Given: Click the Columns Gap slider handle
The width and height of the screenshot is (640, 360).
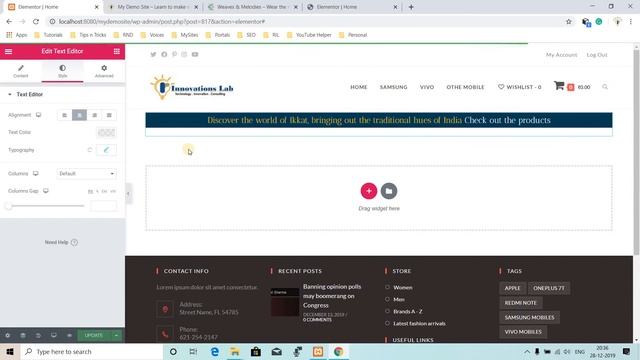Looking at the screenshot, I should [9, 206].
